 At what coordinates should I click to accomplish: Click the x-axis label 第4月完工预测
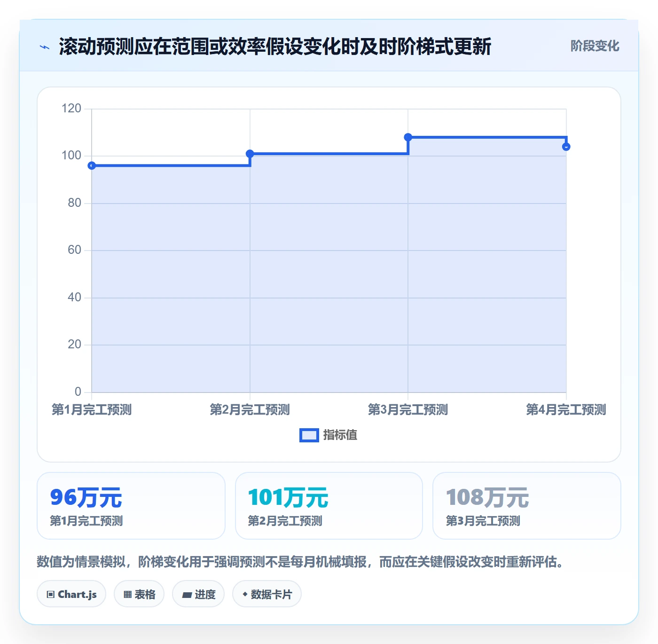tap(566, 410)
